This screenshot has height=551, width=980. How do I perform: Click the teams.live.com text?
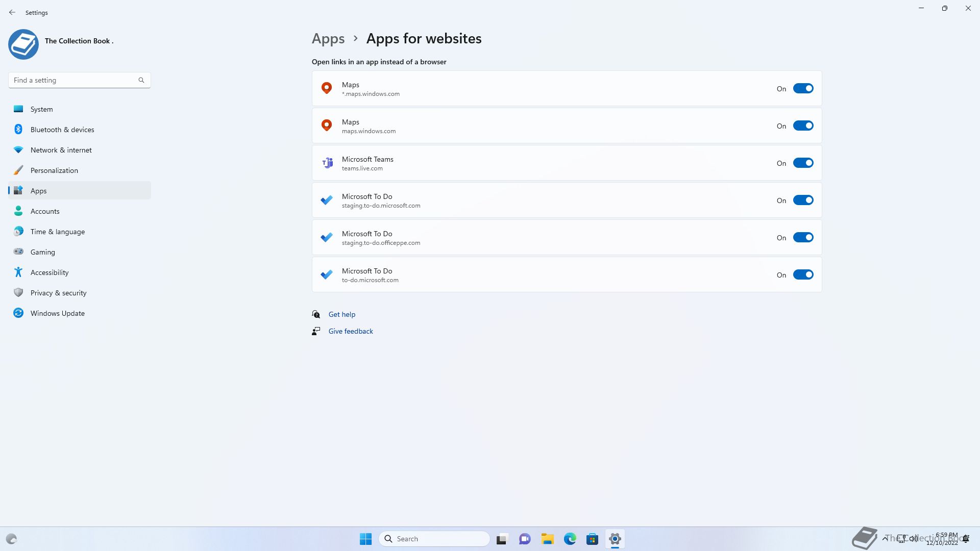[362, 168]
